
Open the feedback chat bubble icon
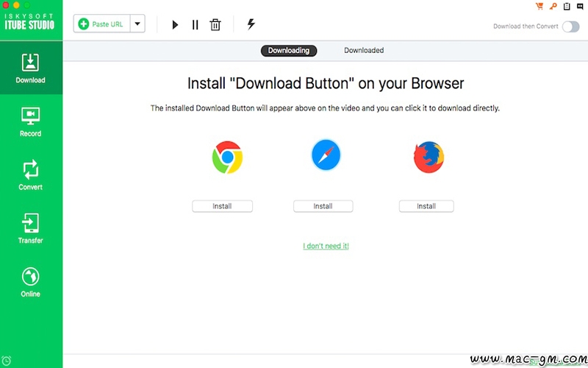tap(580, 6)
